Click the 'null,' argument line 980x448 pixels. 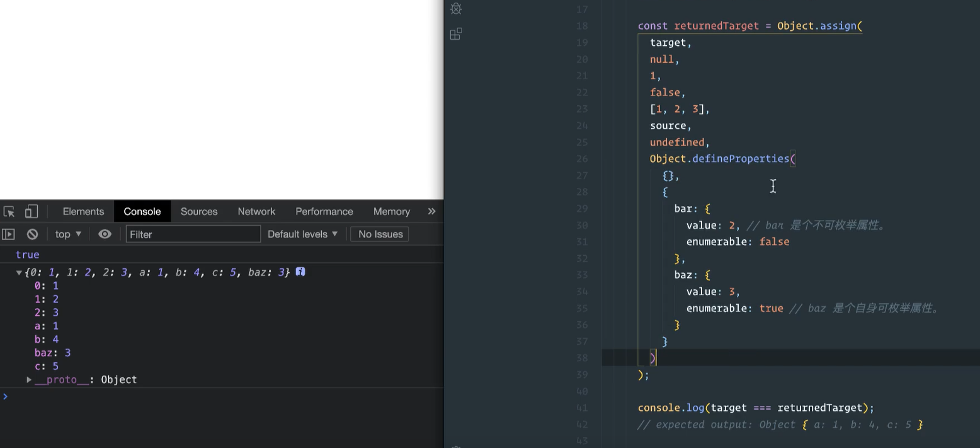[x=665, y=59]
